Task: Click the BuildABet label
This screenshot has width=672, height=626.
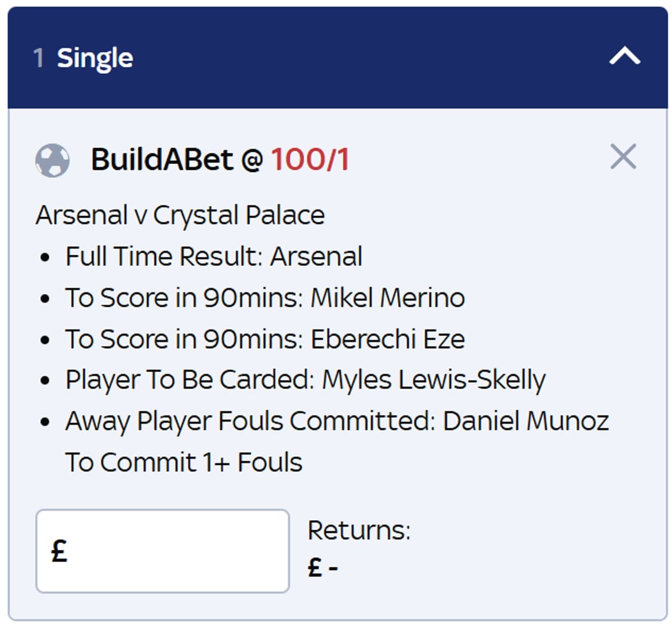Action: click(x=174, y=161)
